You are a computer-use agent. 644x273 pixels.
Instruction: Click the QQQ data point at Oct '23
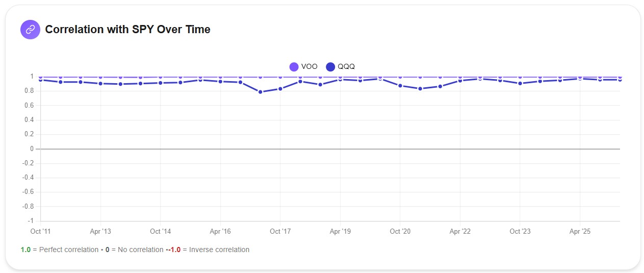pos(520,83)
